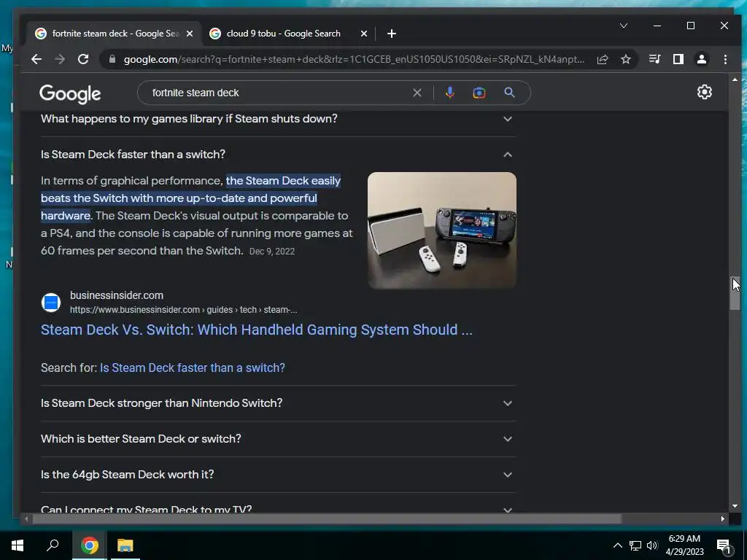Open Google quick settings gear

[705, 92]
